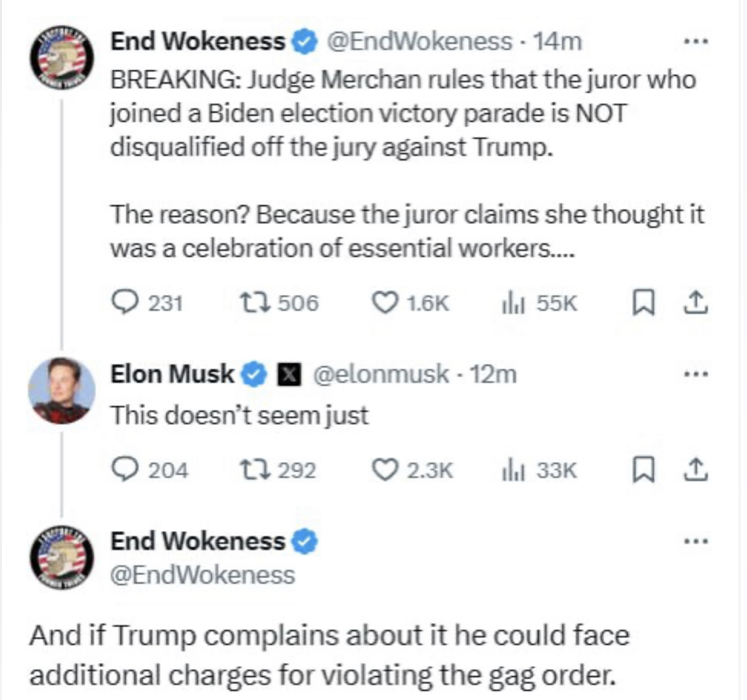Repost the Judge Merchan tweet
Screen dimensions: 747x700
pyautogui.click(x=248, y=302)
